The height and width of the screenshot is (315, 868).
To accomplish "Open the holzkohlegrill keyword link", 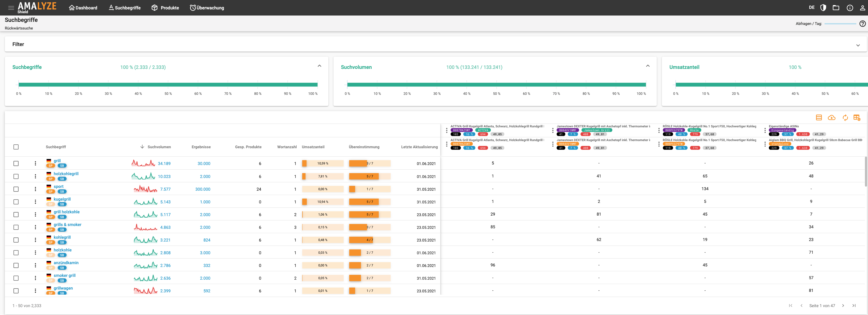I will (66, 174).
